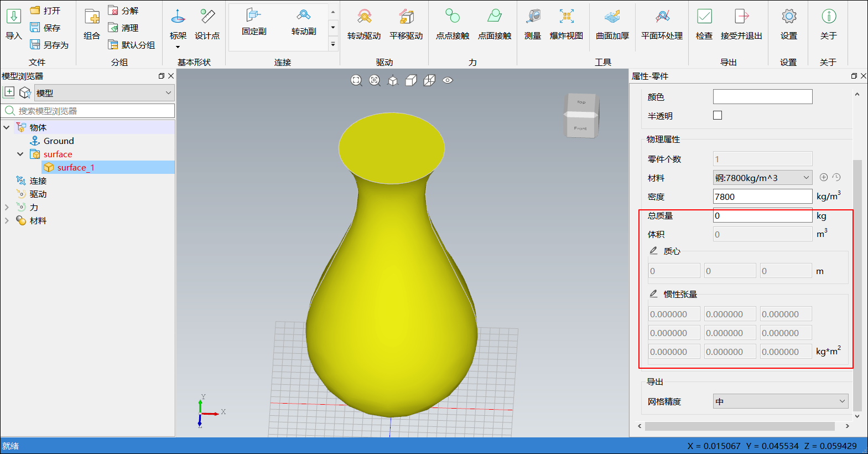
Task: Click 接受并退出 accept and exit
Action: (x=741, y=24)
